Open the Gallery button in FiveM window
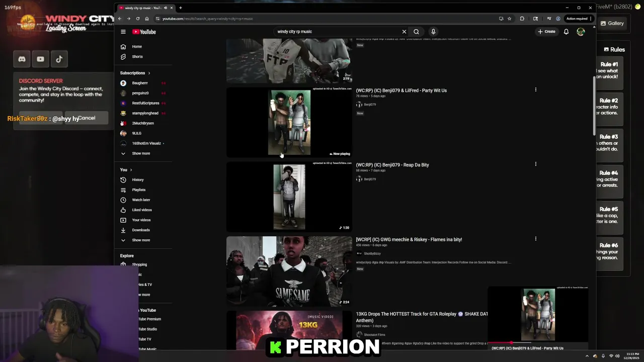644x362 pixels. (611, 23)
